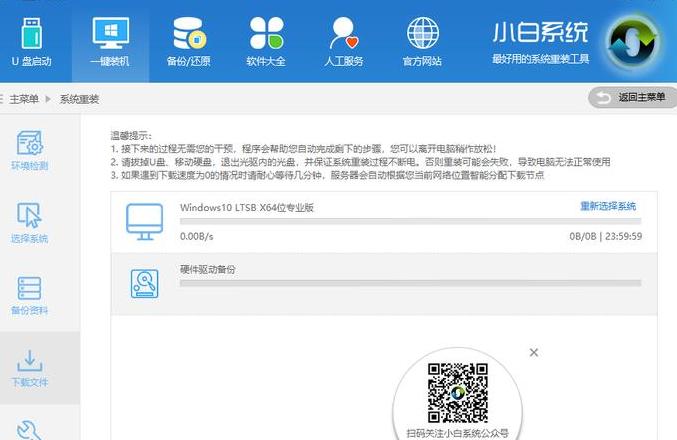The image size is (677, 440).
Task: Click the wrench step icon at bottom
Action: tap(29, 430)
